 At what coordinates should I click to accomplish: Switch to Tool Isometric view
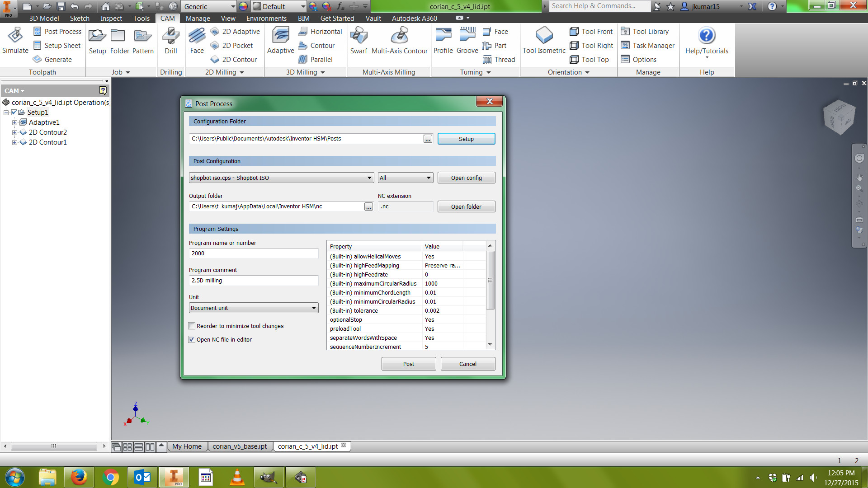pyautogui.click(x=544, y=41)
